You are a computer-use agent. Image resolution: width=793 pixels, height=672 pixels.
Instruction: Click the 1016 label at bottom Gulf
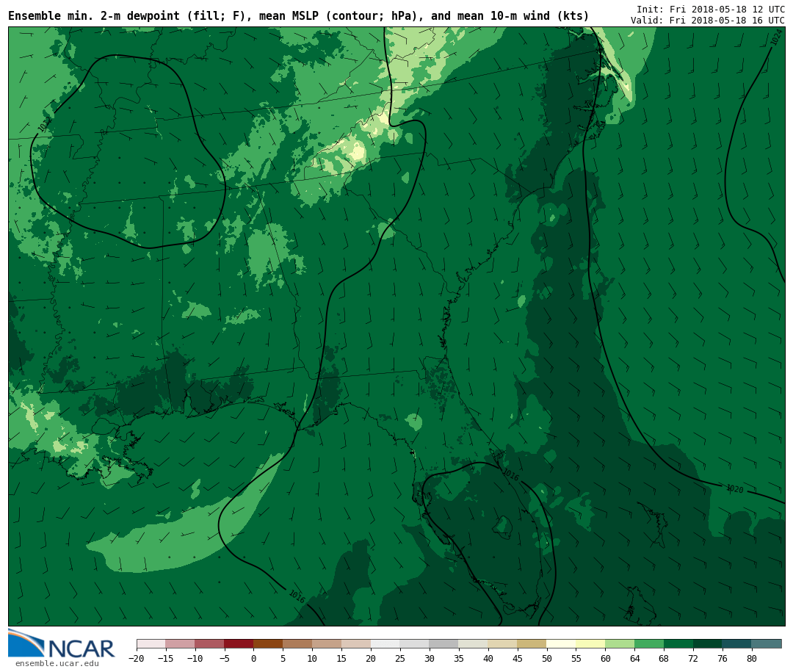coord(297,596)
